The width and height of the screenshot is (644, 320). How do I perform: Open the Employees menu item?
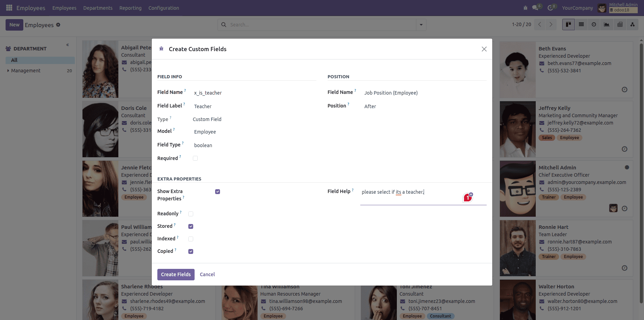[x=64, y=8]
